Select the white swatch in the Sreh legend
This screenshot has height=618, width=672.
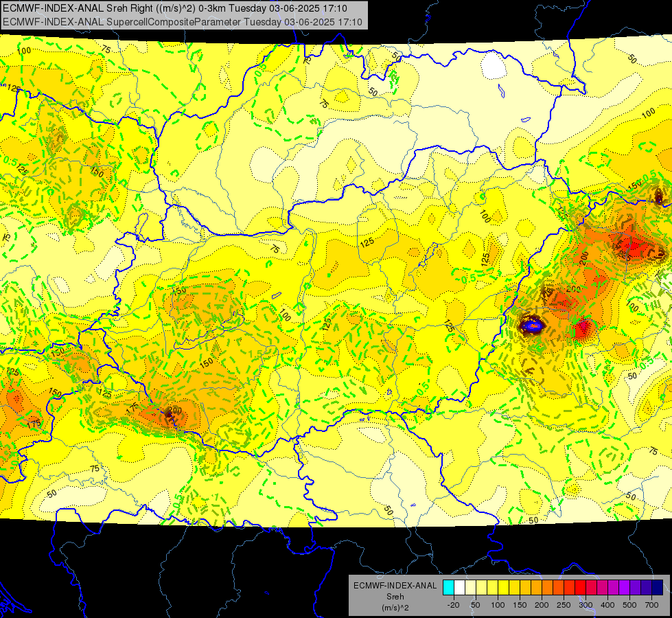coord(459,587)
